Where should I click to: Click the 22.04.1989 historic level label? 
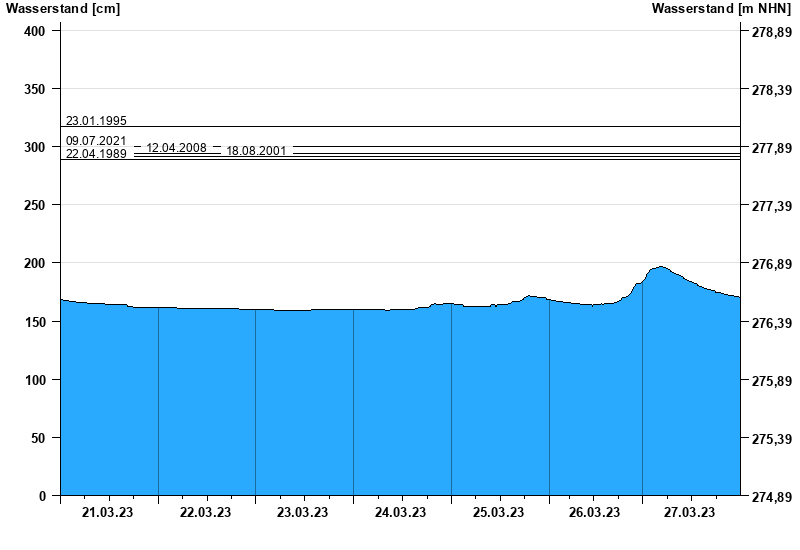pos(96,154)
